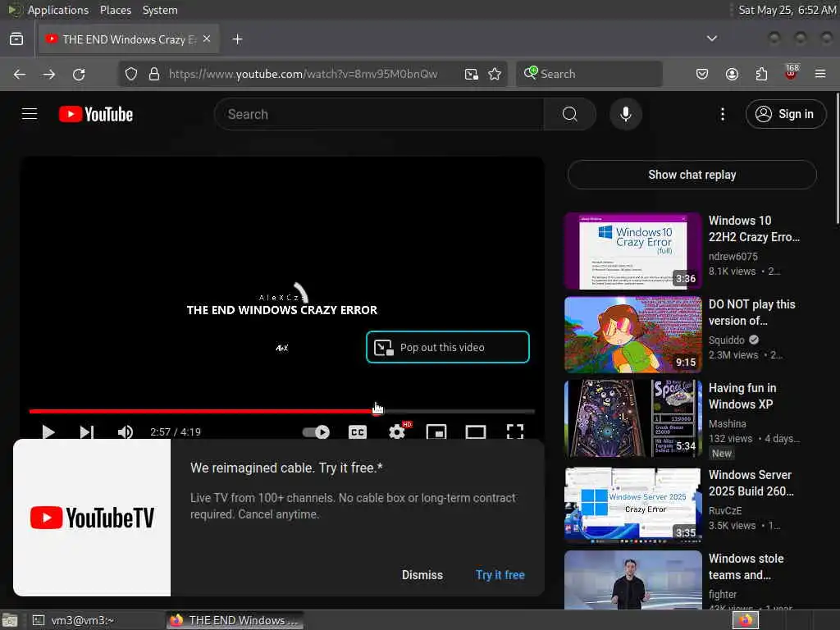
Task: Expand the list all tabs chevron
Action: pyautogui.click(x=711, y=39)
